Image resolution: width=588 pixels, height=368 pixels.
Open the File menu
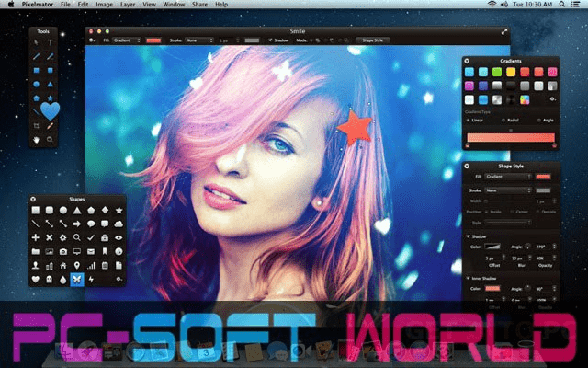65,4
